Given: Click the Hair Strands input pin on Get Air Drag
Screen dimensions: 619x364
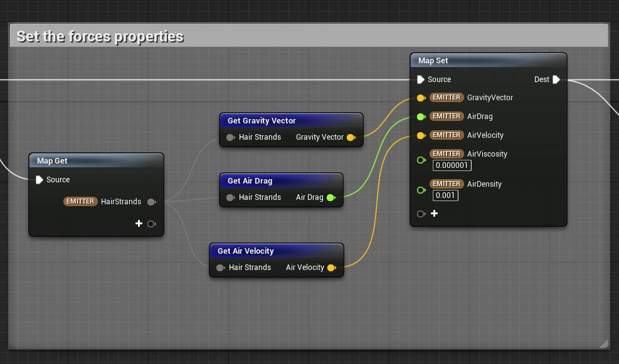Looking at the screenshot, I should (231, 197).
